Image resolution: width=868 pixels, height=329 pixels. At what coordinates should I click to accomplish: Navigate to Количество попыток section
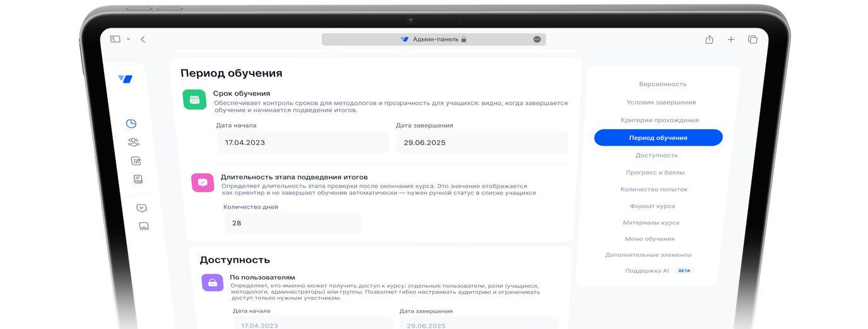pos(654,189)
